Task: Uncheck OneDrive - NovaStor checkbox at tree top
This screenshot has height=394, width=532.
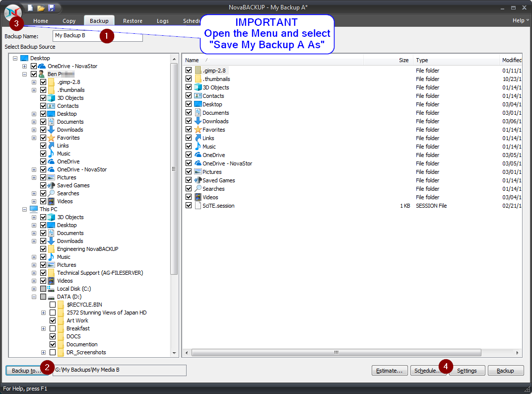Action: pos(34,66)
